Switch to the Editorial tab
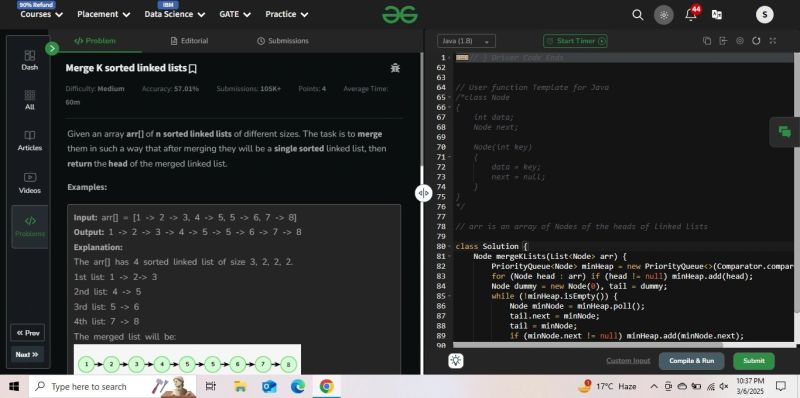This screenshot has height=398, width=800. point(189,41)
